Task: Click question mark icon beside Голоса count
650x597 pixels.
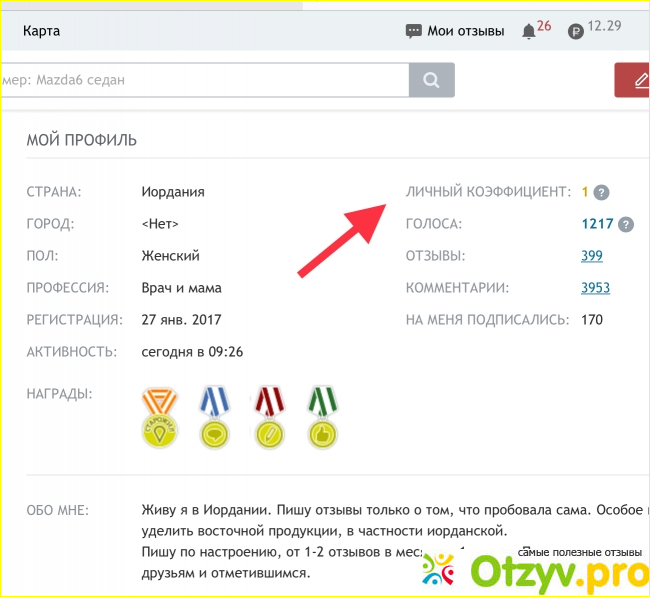Action: point(626,225)
